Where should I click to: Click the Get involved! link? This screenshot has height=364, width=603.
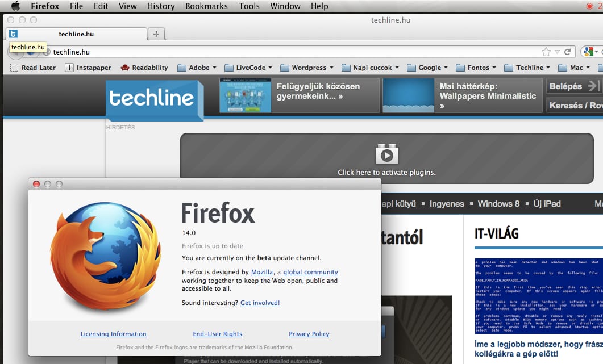pos(260,303)
